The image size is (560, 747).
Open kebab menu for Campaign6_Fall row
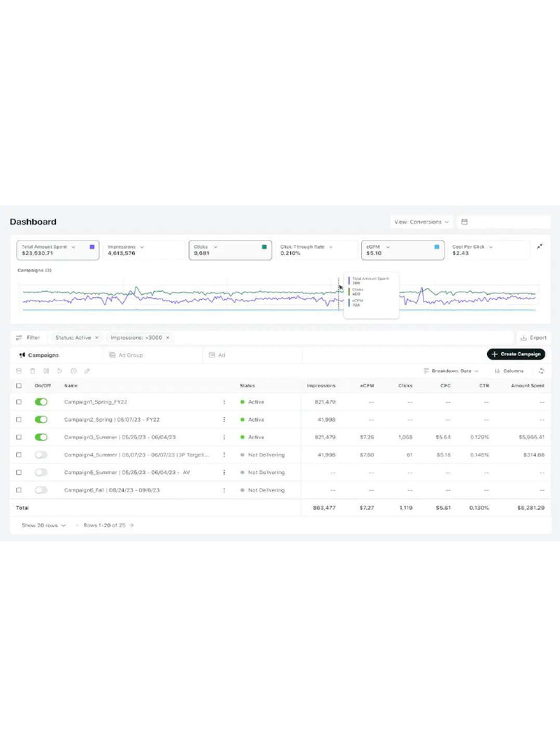(x=224, y=489)
